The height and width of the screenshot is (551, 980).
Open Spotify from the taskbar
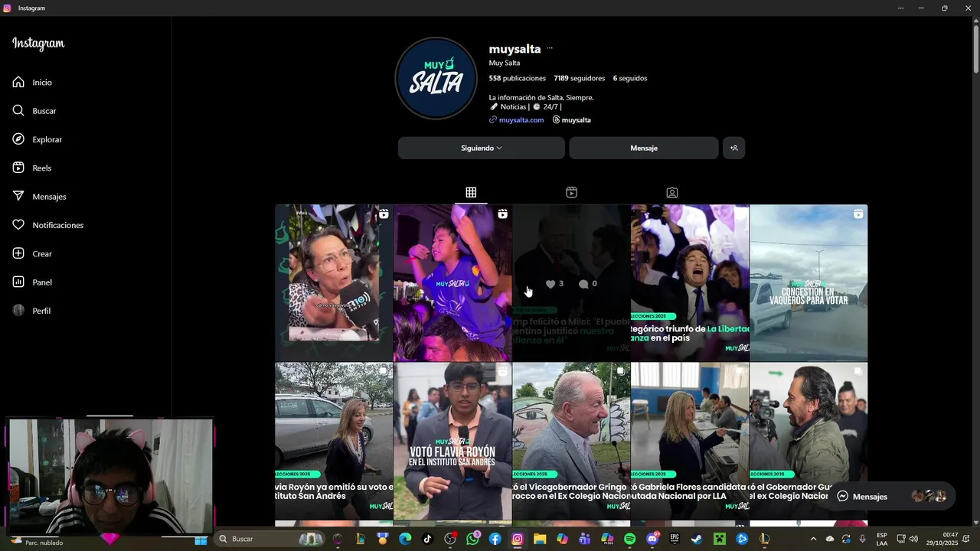pos(629,539)
